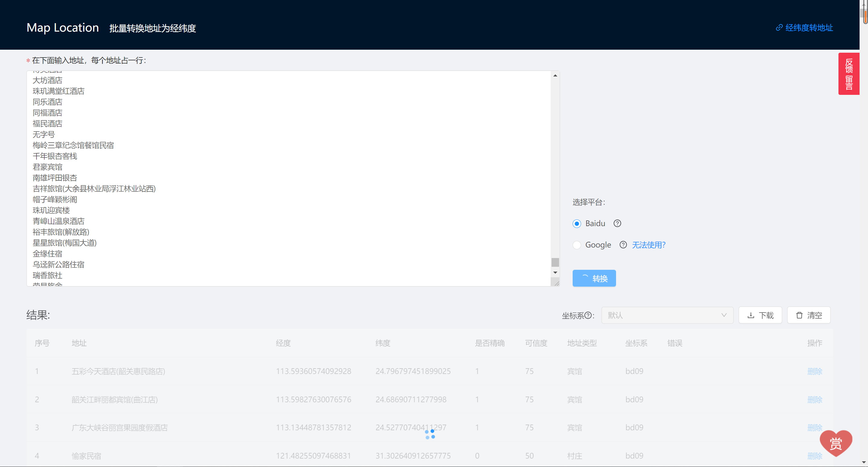Select the Google platform radio button
Image resolution: width=868 pixels, height=467 pixels.
[577, 245]
